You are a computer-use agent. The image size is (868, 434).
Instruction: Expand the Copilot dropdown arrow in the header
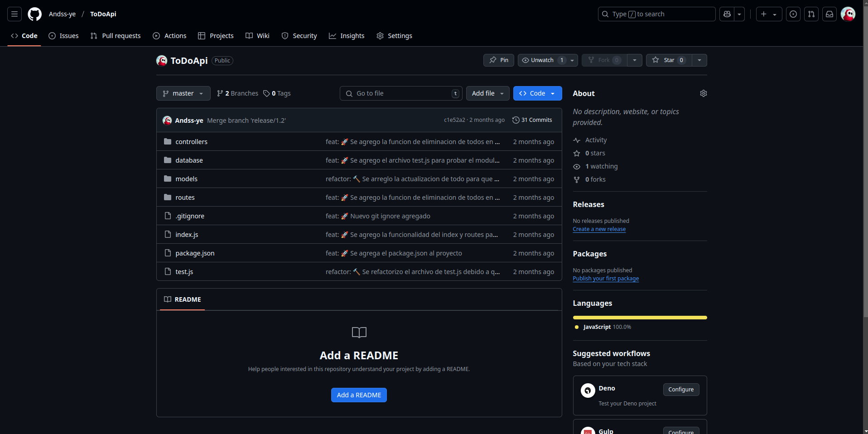point(739,14)
